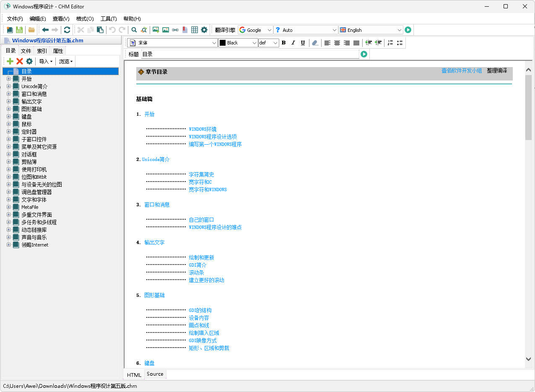
Task: Add a TOC entry with the green plus
Action: coord(10,61)
